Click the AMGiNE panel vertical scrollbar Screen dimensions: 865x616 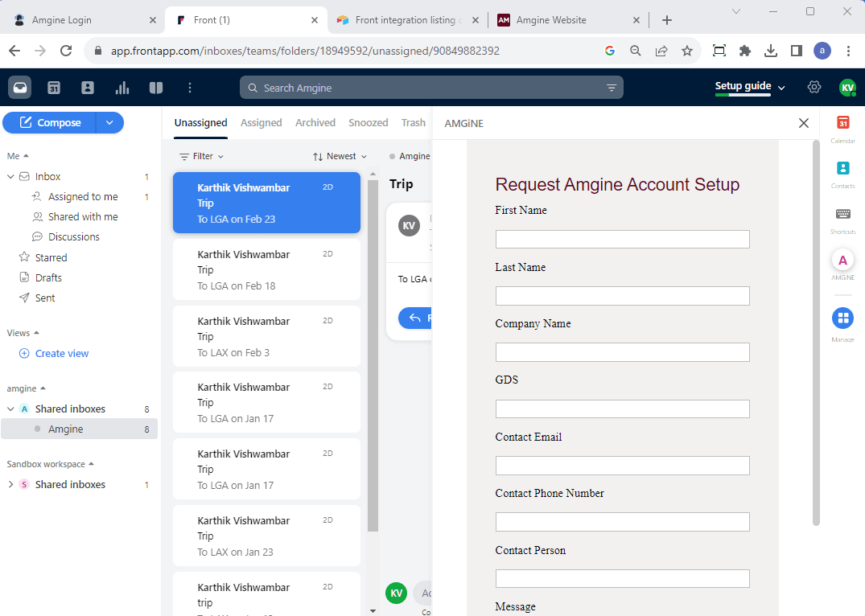coord(816,333)
